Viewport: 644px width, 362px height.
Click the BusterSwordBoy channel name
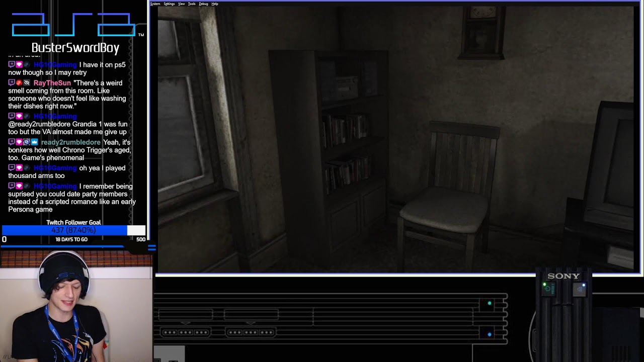[x=75, y=48]
